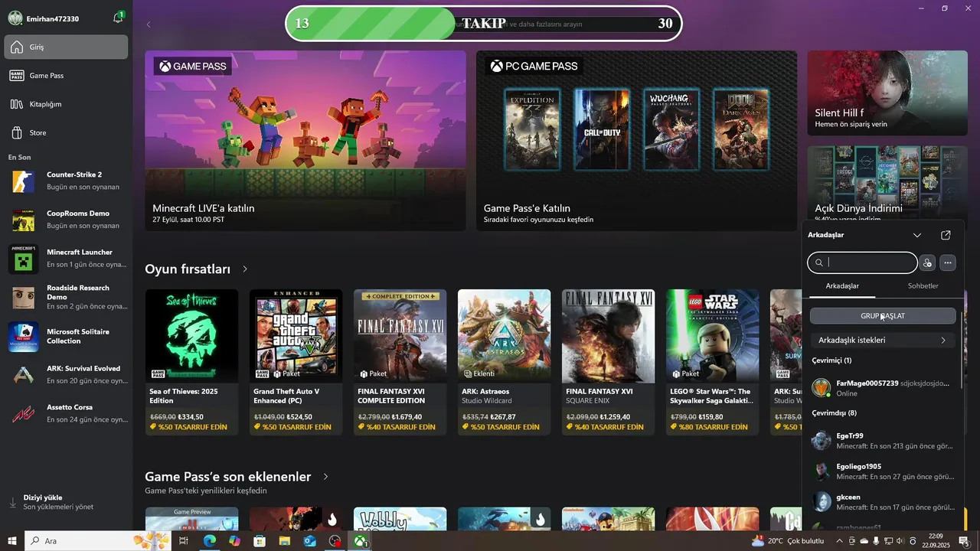Open LEGO Star Wars Skywalker Saga card
980x551 pixels.
(712, 362)
